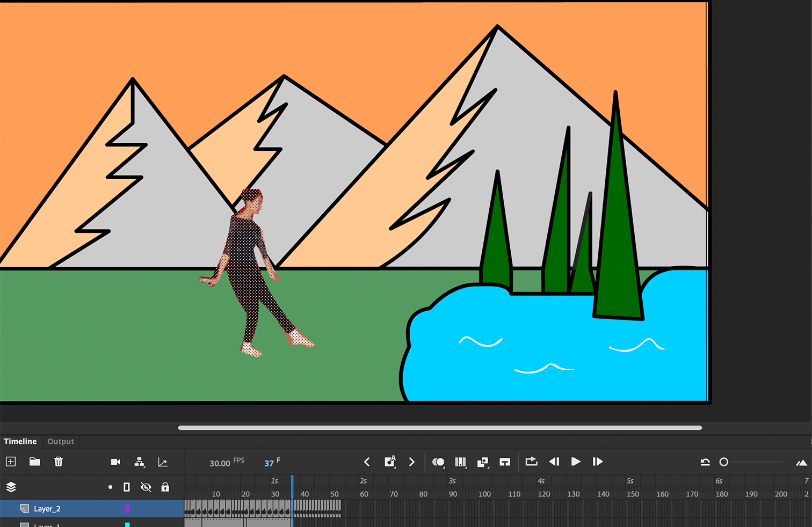Add a new layer in the timeline
The width and height of the screenshot is (812, 527).
tap(11, 462)
